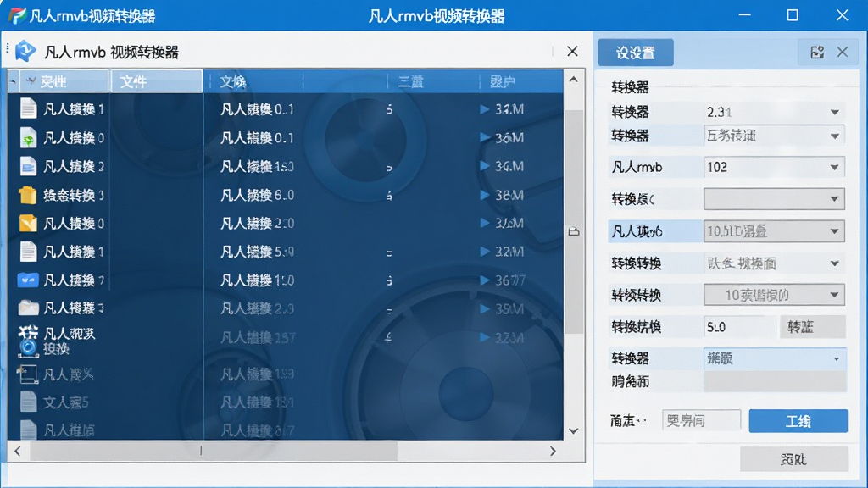This screenshot has height=488, width=868.
Task: Play the file in the orange envelope icon row
Action: click(484, 223)
